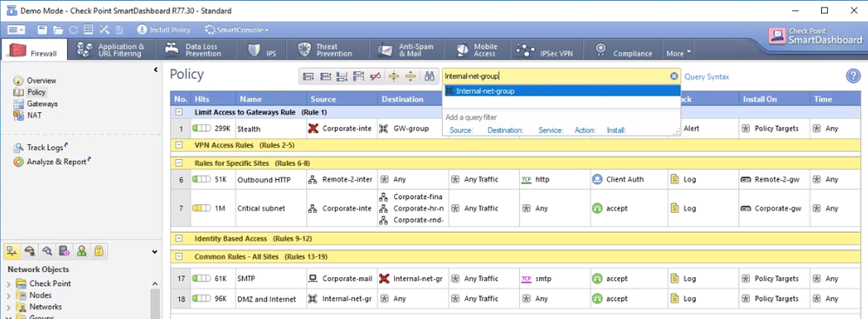Click the Open folder icon in top toolbar
The width and height of the screenshot is (868, 319).
click(x=58, y=30)
